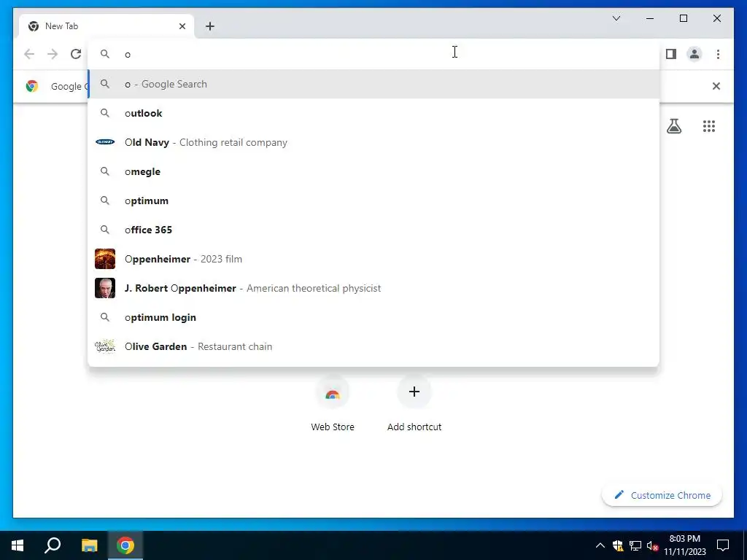Image resolution: width=747 pixels, height=560 pixels.
Task: Select the Olive Garden suggestion
Action: (x=374, y=346)
